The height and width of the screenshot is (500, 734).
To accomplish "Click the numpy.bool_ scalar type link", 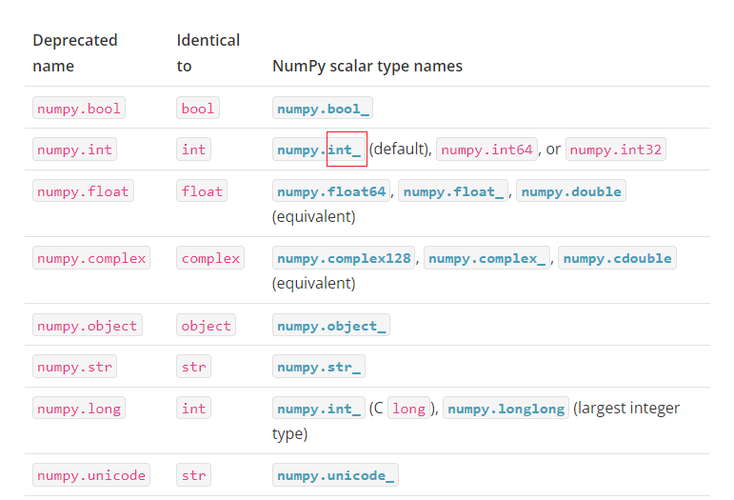I will 322,108.
